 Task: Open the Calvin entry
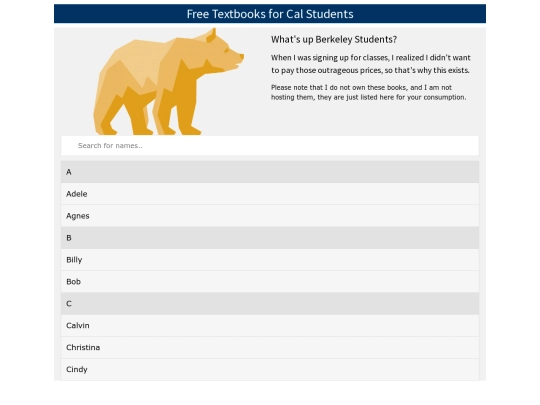pos(270,325)
